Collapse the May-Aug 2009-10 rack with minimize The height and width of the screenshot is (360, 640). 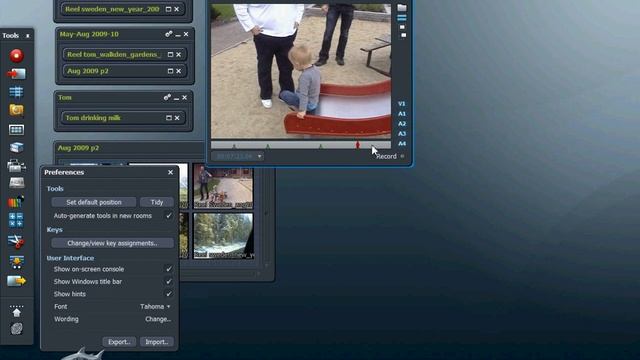point(178,35)
